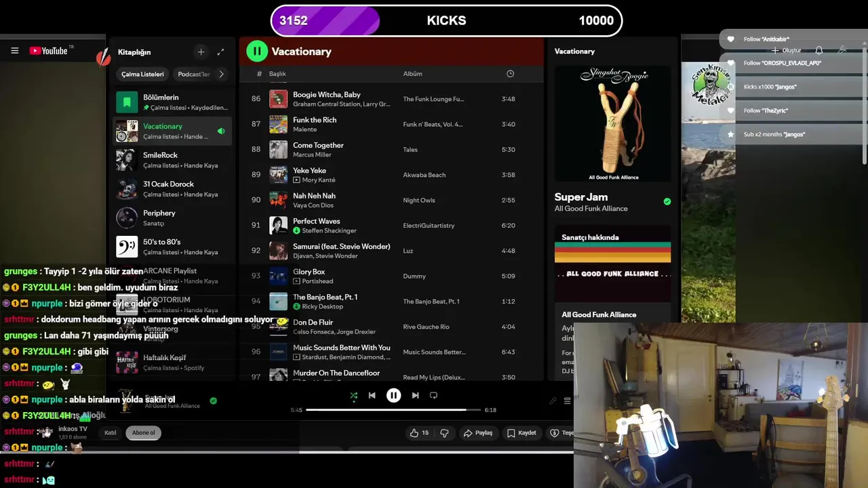
Task: Click the green downloaded icon beside Steffen Schackinger
Action: 296,230
